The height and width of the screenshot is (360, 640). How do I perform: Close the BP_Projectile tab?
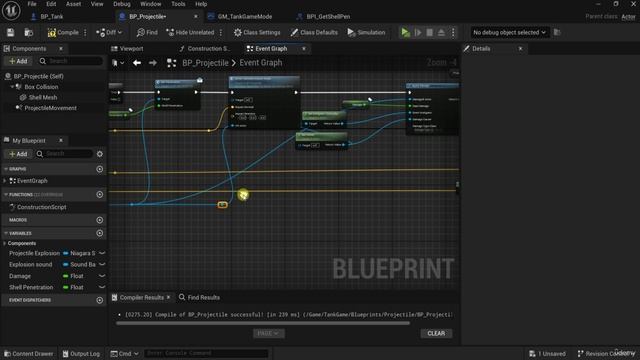coord(196,17)
